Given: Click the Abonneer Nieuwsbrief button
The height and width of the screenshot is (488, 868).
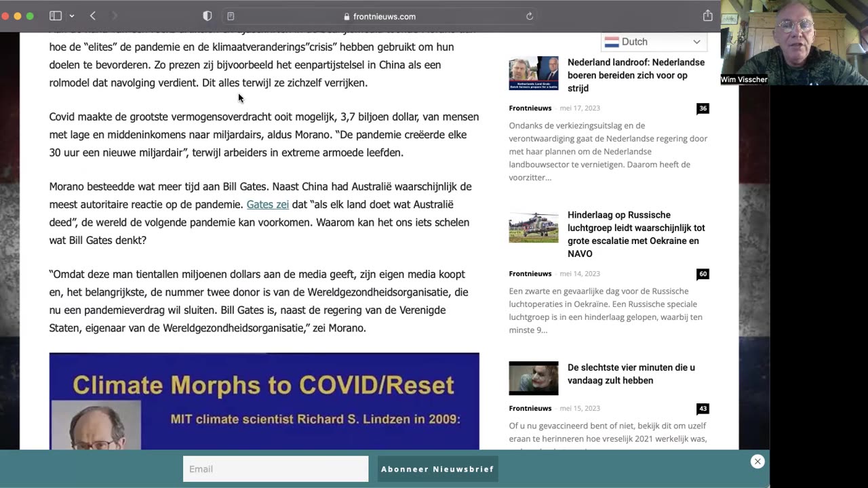Looking at the screenshot, I should [437, 469].
